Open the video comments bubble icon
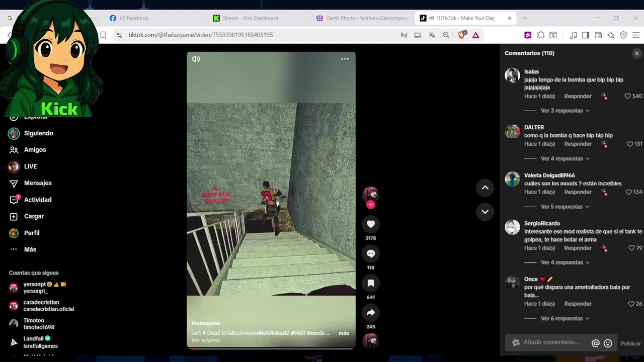 coord(371,253)
